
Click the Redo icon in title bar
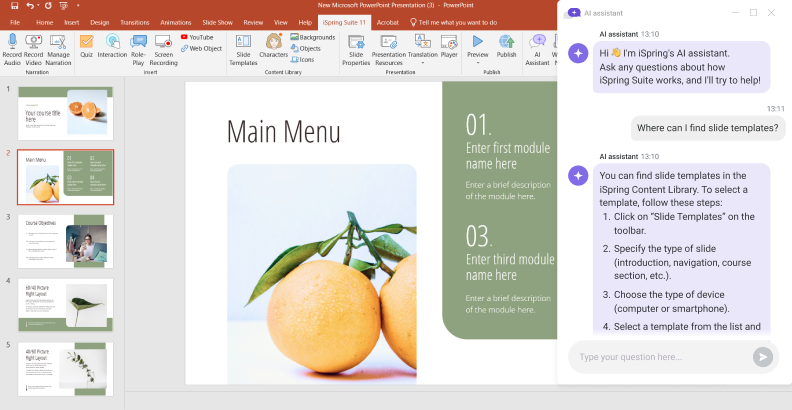pos(48,6)
